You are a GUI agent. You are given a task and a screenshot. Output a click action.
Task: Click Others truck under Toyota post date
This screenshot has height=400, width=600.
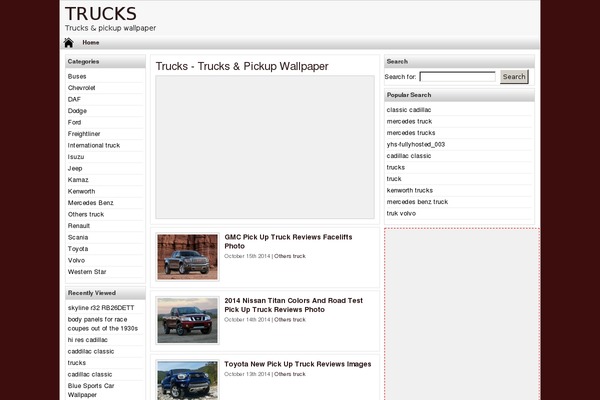[x=290, y=374]
